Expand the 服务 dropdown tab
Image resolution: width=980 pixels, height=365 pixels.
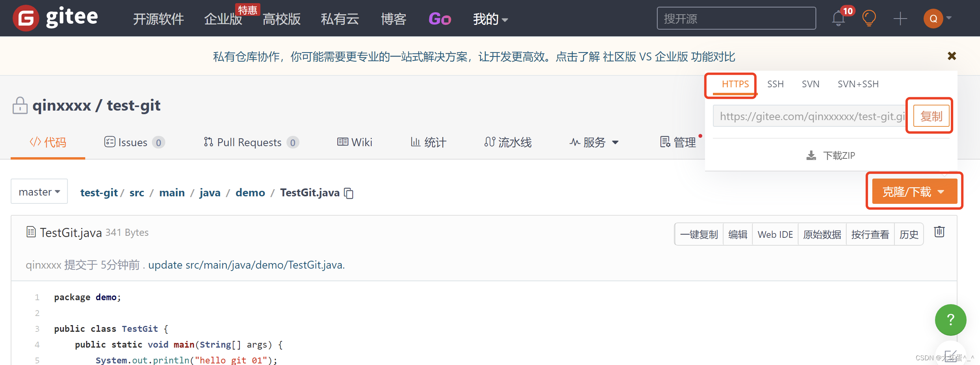[594, 142]
